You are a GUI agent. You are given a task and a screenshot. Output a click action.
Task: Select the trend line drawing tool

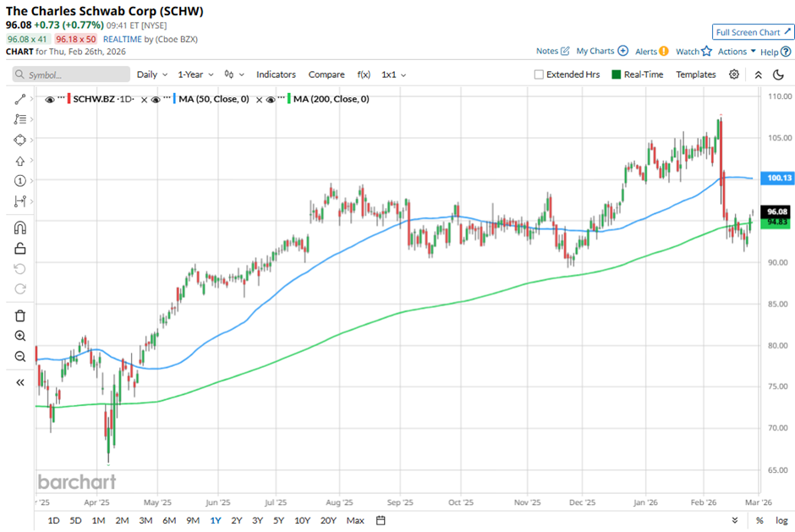[x=20, y=99]
